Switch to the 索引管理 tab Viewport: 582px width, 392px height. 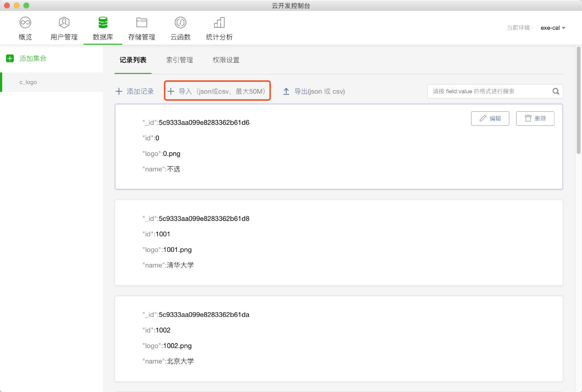coord(180,60)
